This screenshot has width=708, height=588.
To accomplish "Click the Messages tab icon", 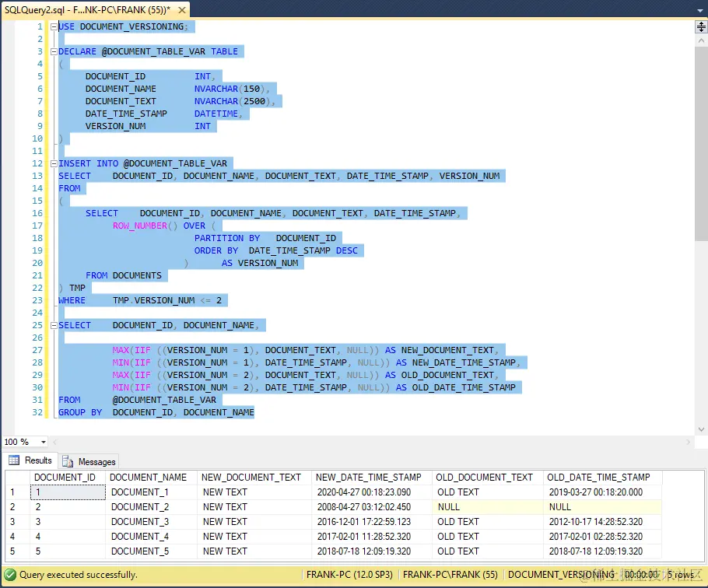I will (68, 461).
